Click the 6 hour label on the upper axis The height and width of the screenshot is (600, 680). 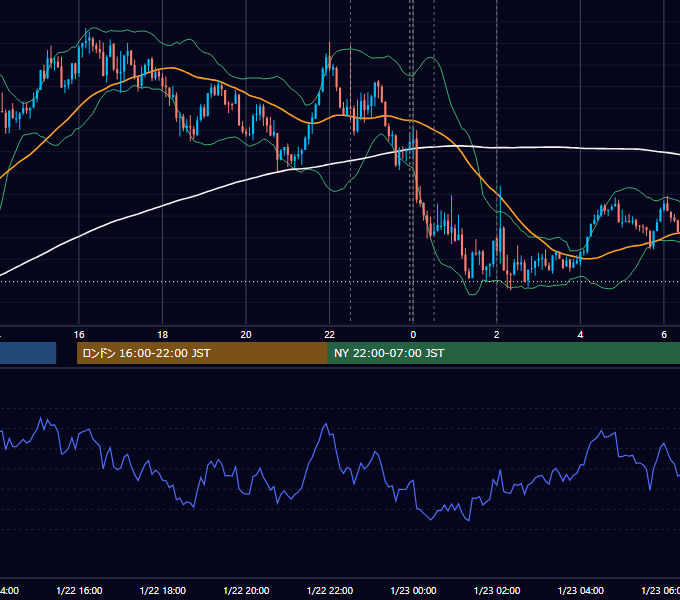coord(664,335)
